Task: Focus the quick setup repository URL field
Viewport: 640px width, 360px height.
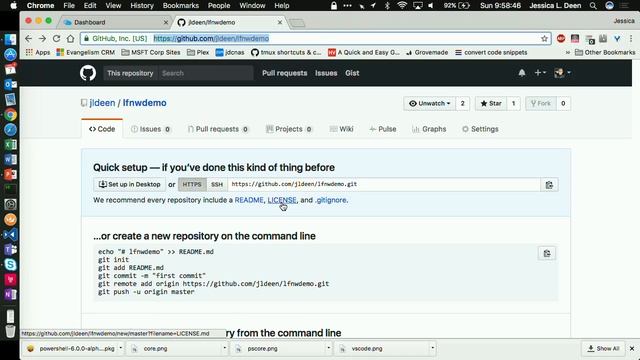Action: (x=384, y=184)
